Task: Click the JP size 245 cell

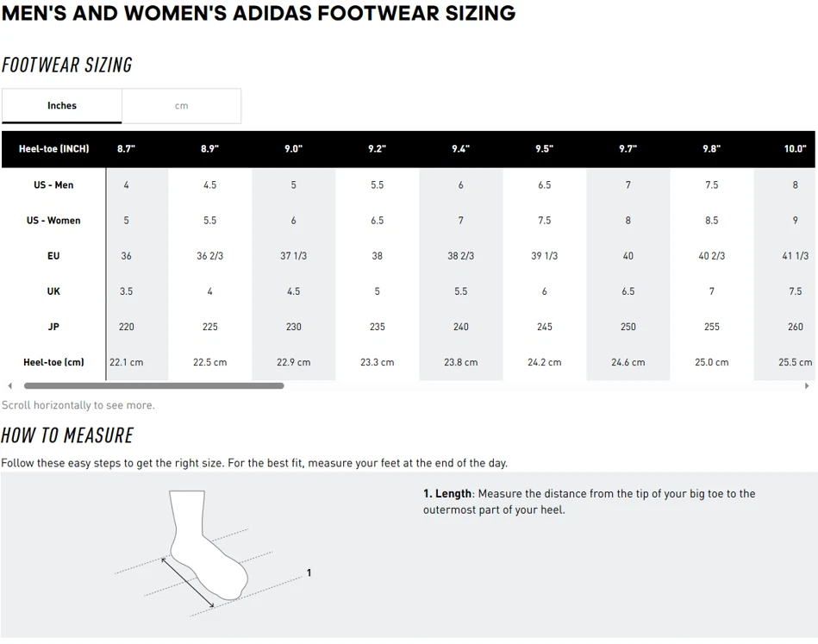Action: (544, 327)
